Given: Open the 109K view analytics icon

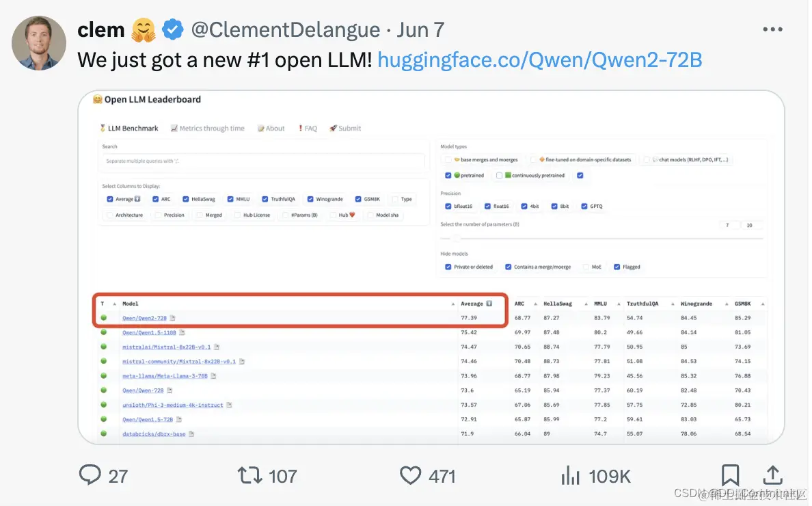Looking at the screenshot, I should [x=570, y=475].
